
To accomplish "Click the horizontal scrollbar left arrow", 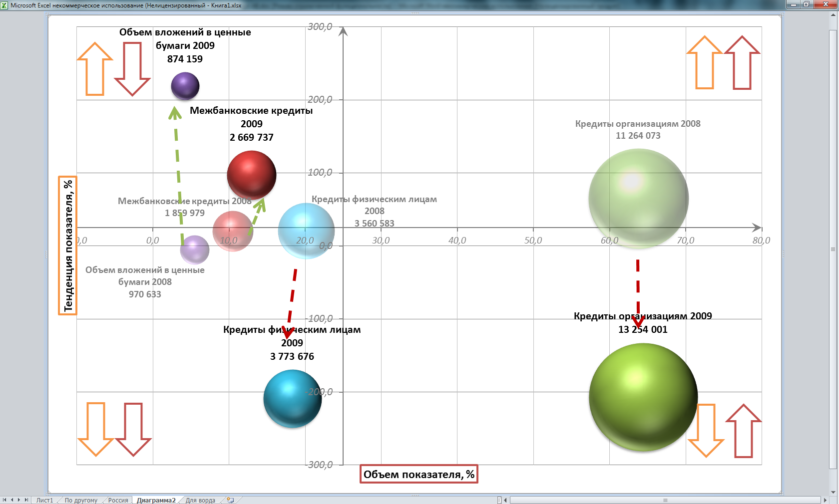I will coord(505,500).
